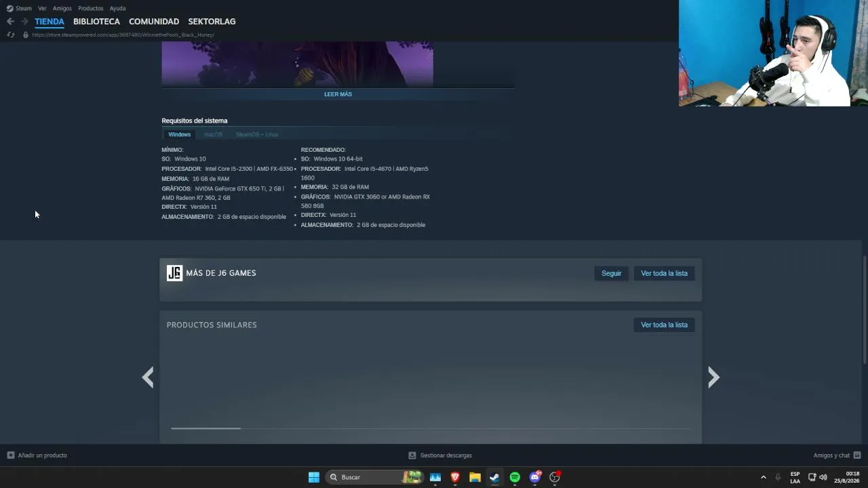Go back with the left arrow
868x488 pixels.
[x=10, y=22]
